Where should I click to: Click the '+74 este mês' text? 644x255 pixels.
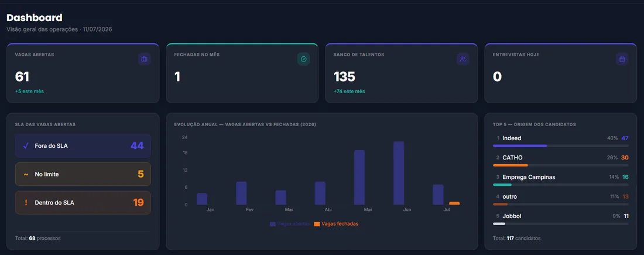(349, 91)
